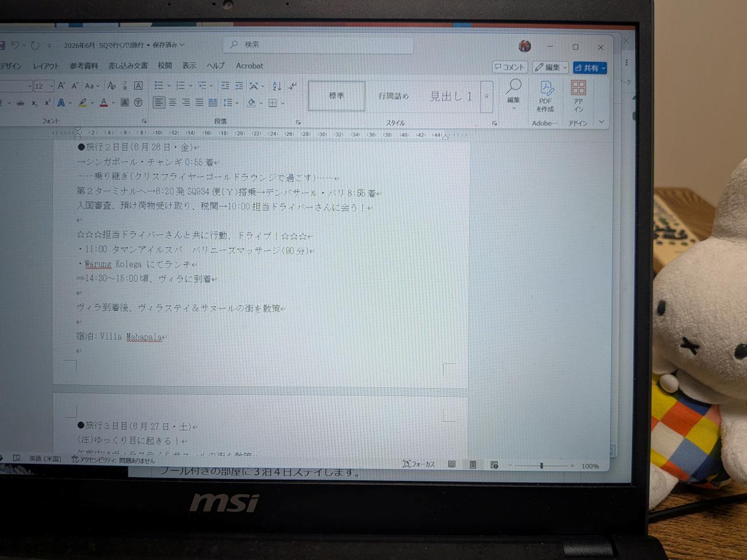Open the アドイン add-ins icon
Viewport: 747px width, 560px height.
[x=578, y=97]
